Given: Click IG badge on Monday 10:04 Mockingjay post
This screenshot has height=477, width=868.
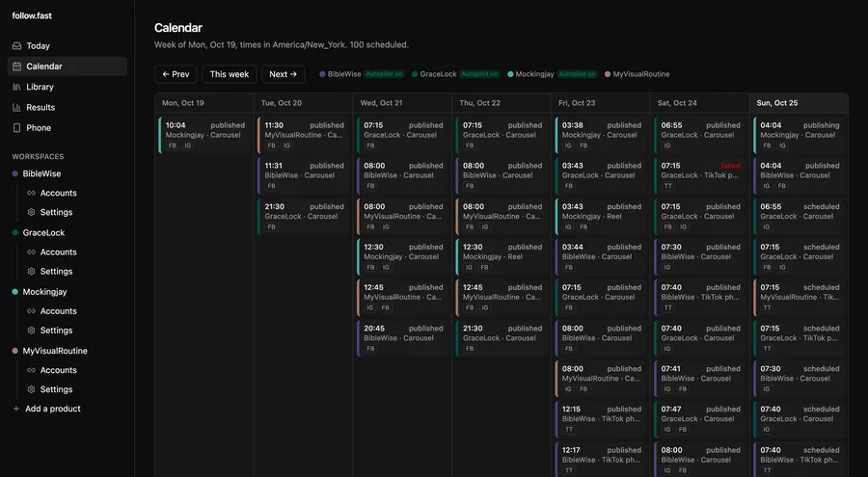Looking at the screenshot, I should pyautogui.click(x=188, y=146).
